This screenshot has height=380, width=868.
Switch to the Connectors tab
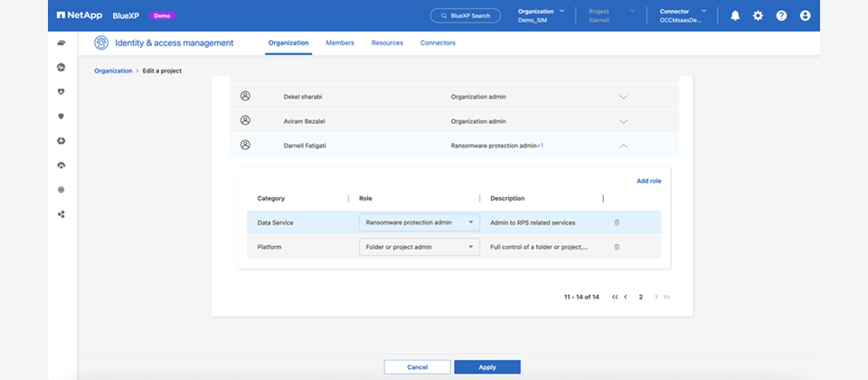pos(438,43)
